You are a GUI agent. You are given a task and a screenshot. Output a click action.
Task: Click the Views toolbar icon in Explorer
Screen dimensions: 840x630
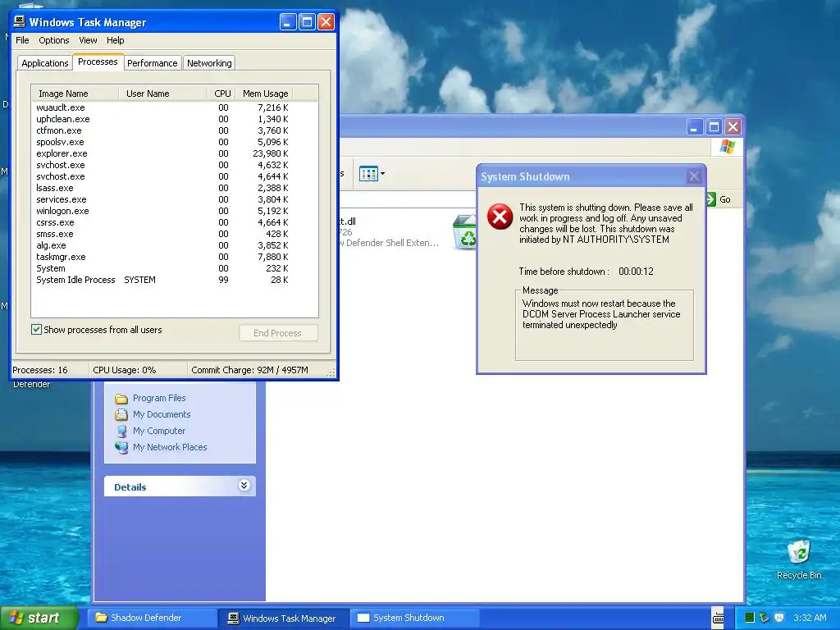pos(368,174)
